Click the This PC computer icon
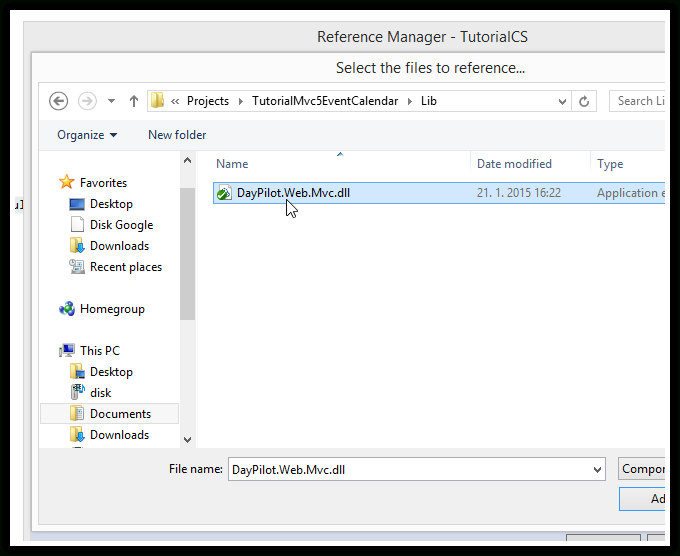The height and width of the screenshot is (556, 680). click(x=67, y=350)
